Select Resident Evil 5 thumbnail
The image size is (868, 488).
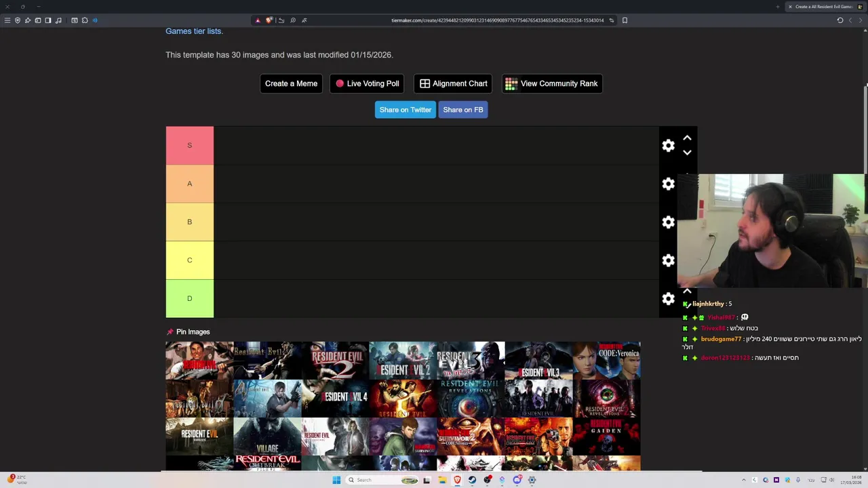tap(403, 399)
